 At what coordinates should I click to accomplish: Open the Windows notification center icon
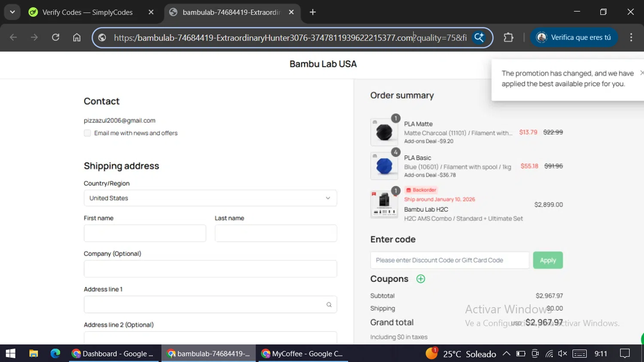tap(625, 353)
